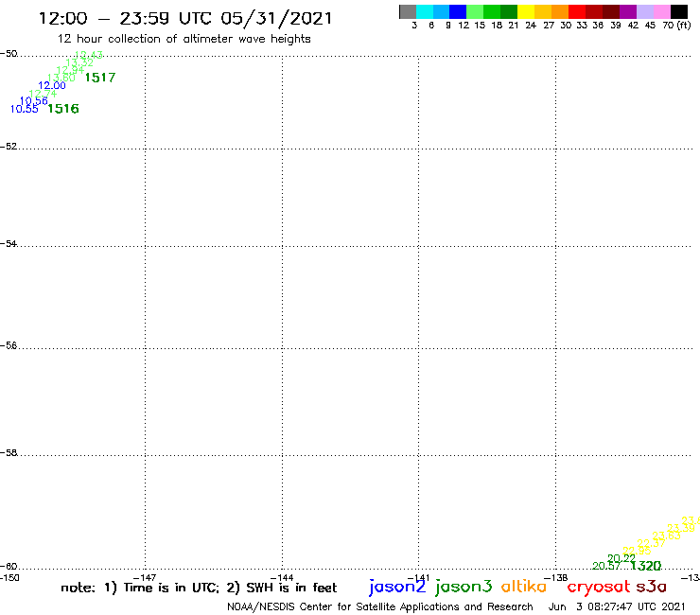Viewport: 700px width, 615px height.
Task: Click the blue 12 ft legend swatch
Action: [x=458, y=11]
